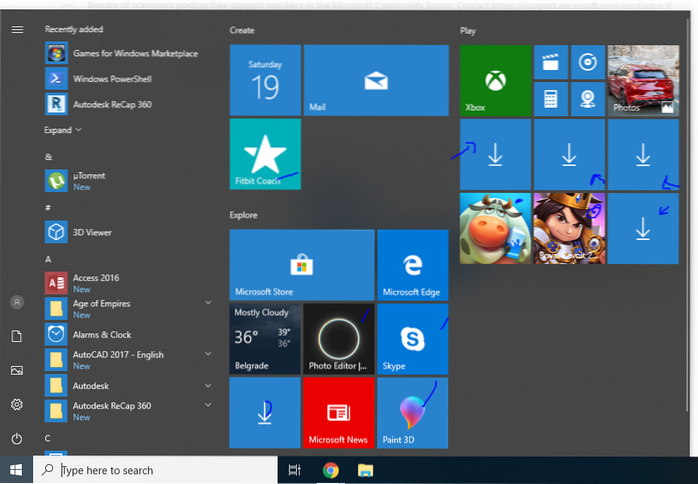Open the Xbox tile
The image size is (698, 484).
point(494,80)
